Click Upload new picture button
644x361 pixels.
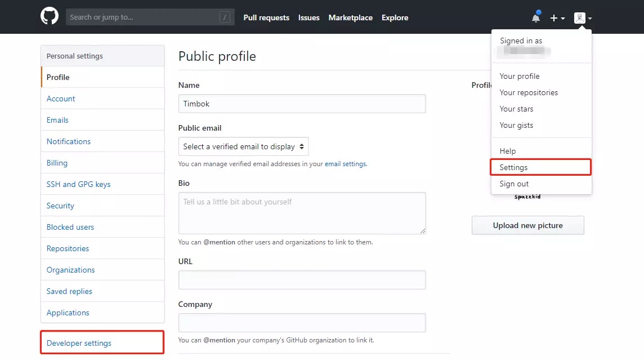click(528, 225)
